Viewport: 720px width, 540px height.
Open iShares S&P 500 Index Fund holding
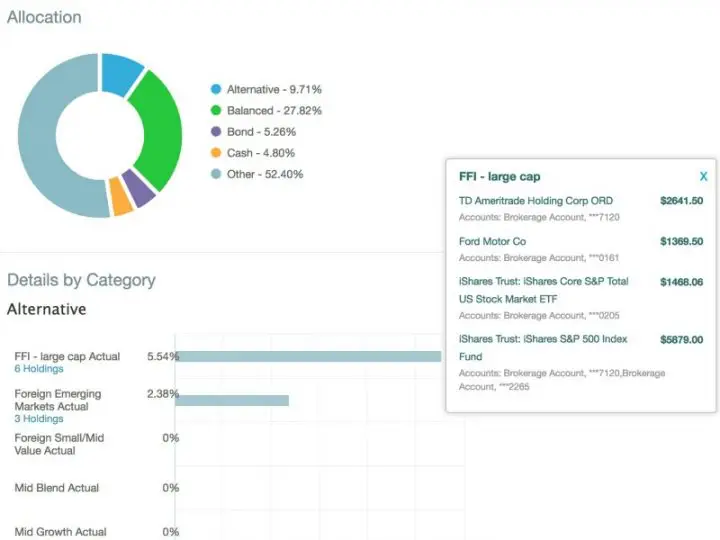click(543, 348)
